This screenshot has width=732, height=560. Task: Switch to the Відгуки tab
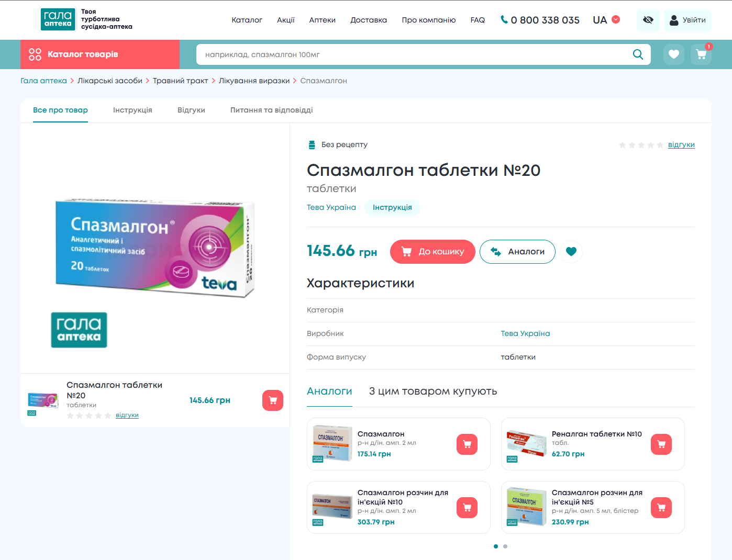tap(191, 110)
